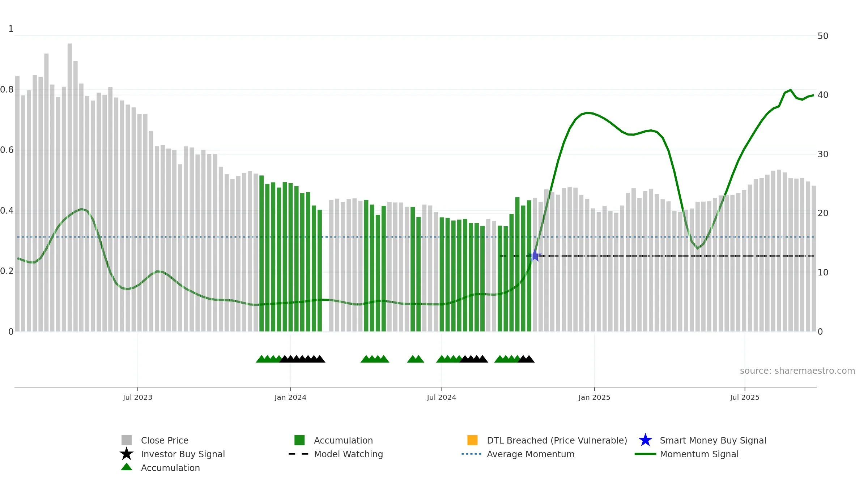Screen dimensions: 868x488
Task: Click the blue Smart Money legend star
Action: (x=645, y=440)
